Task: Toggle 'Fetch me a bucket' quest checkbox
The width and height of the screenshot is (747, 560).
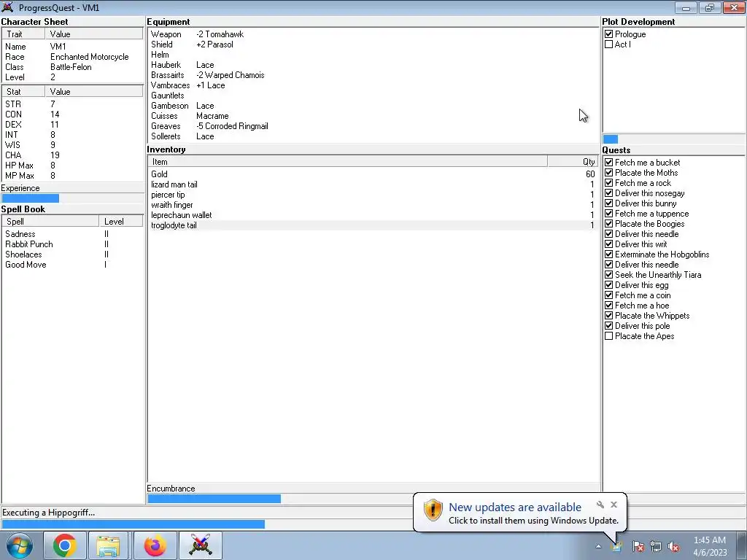Action: (609, 163)
